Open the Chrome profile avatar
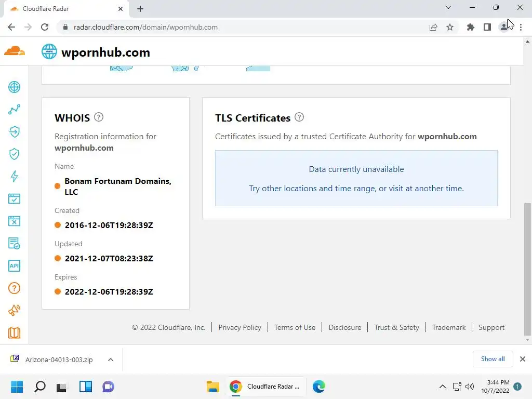The height and width of the screenshot is (399, 532). 504,27
